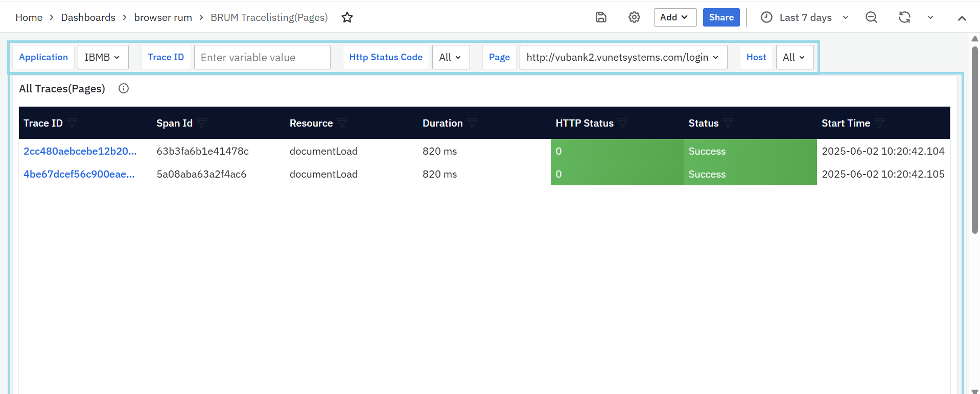980x394 pixels.
Task: Click the Trace ID input field
Action: point(262,57)
